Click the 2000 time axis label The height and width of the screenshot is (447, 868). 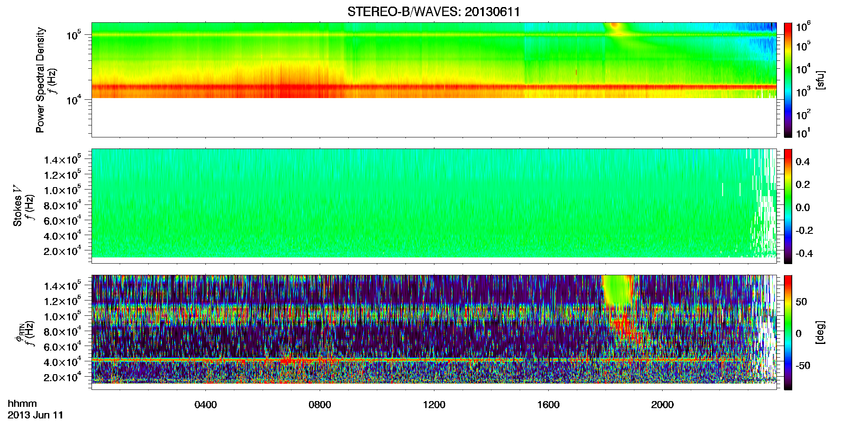662,405
